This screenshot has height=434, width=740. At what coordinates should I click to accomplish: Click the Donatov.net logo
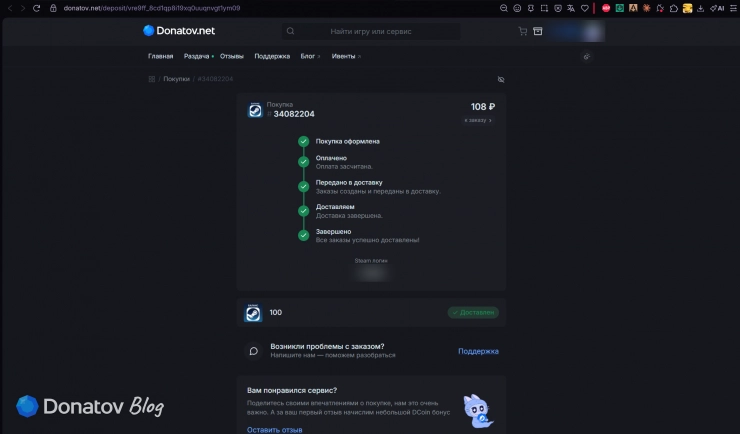179,31
